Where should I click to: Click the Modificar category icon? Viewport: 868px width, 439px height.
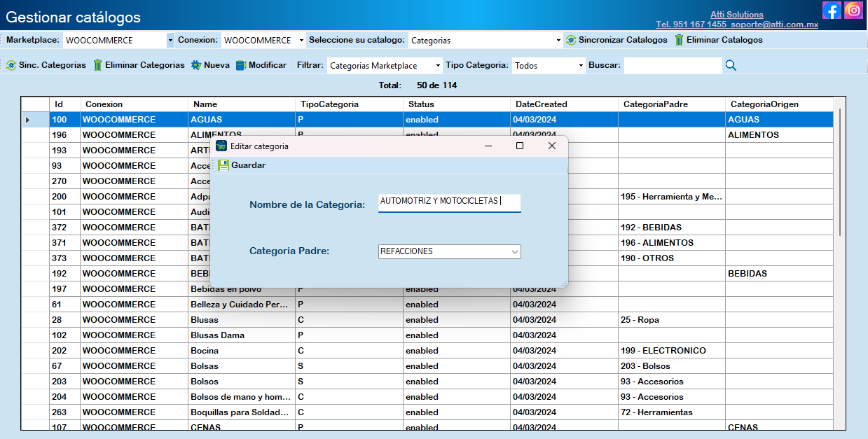point(241,66)
